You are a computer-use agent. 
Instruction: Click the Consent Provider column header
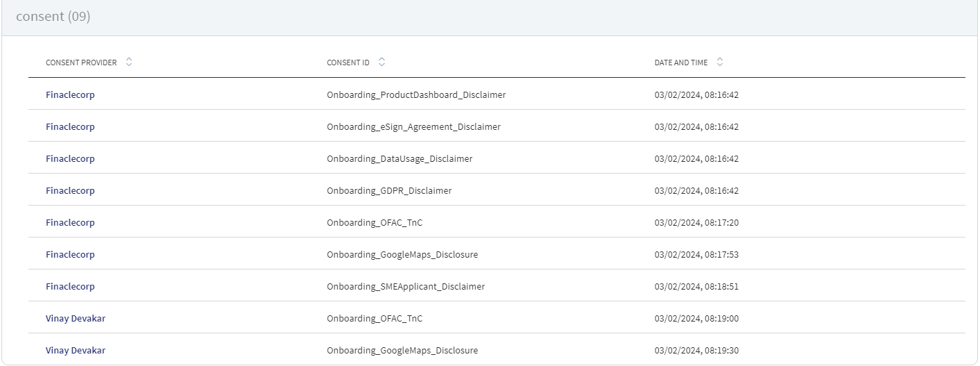(x=81, y=63)
